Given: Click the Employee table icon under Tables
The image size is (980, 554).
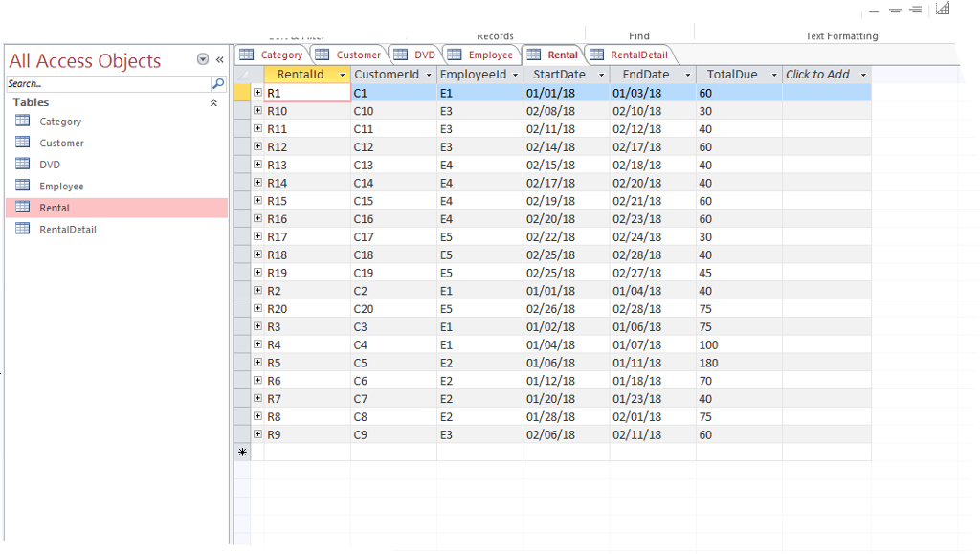Looking at the screenshot, I should (x=22, y=186).
